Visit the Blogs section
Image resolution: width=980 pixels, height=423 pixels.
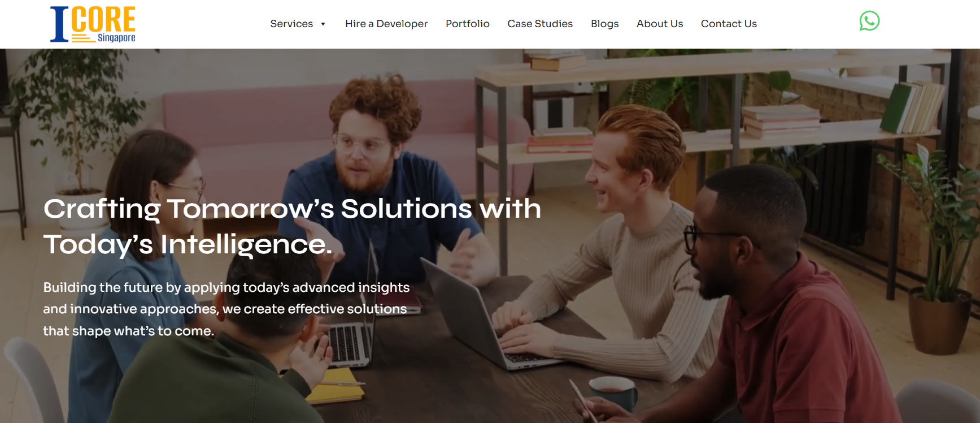[605, 24]
